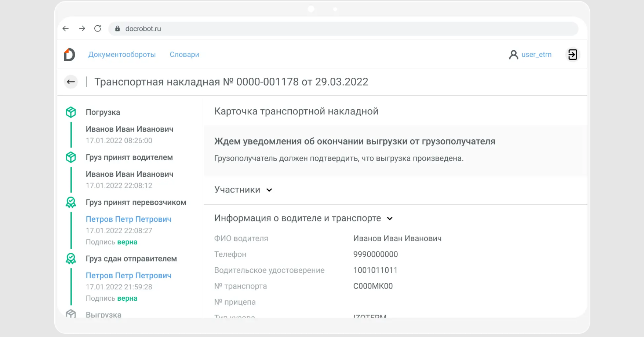Click the Груз сдан отправителем ribbon icon
The image size is (644, 337).
pos(71,259)
